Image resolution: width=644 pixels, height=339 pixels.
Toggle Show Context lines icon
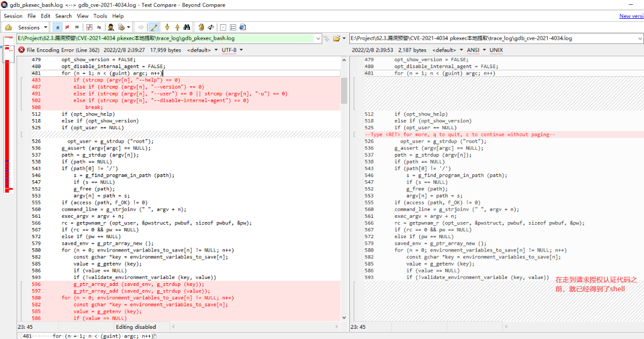90,27
